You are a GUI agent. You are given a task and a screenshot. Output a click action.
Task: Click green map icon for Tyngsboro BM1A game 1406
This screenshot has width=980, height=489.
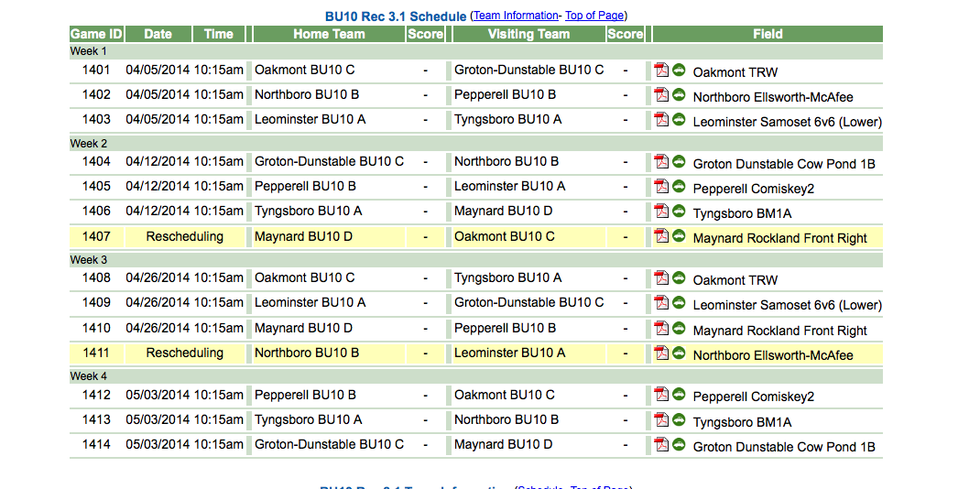point(679,211)
